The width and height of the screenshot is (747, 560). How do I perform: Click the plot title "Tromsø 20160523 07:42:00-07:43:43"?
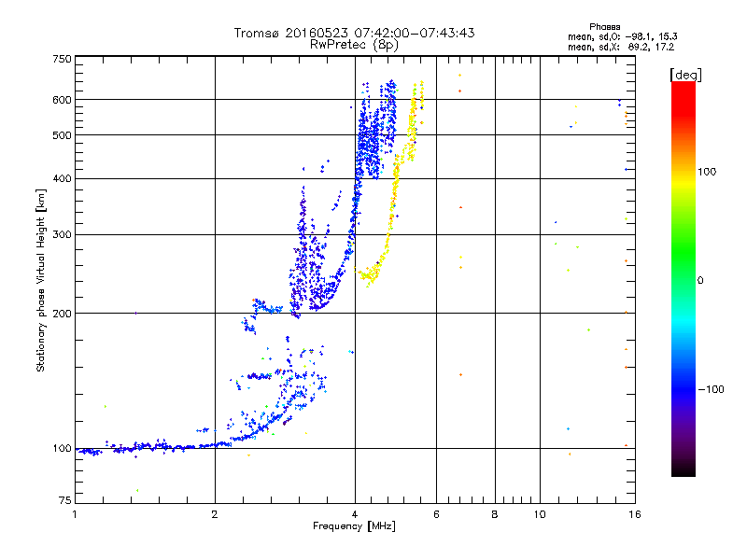[x=354, y=33]
